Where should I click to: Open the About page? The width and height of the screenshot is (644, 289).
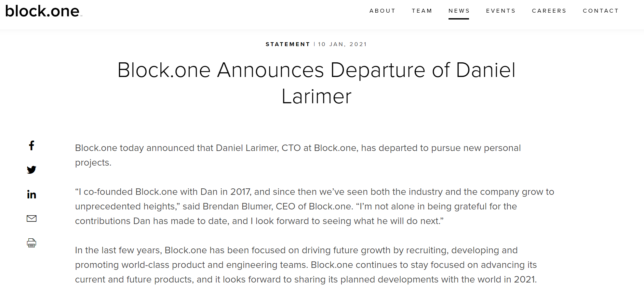tap(382, 11)
